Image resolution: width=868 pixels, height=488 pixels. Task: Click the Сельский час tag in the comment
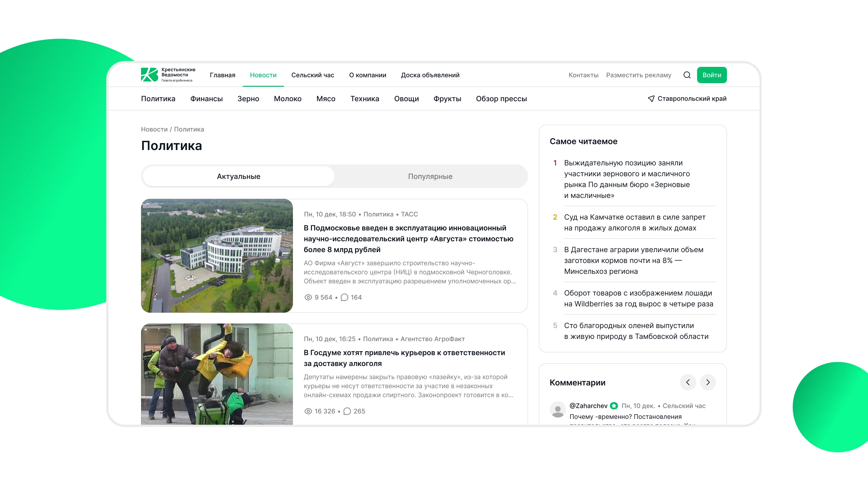tap(684, 406)
